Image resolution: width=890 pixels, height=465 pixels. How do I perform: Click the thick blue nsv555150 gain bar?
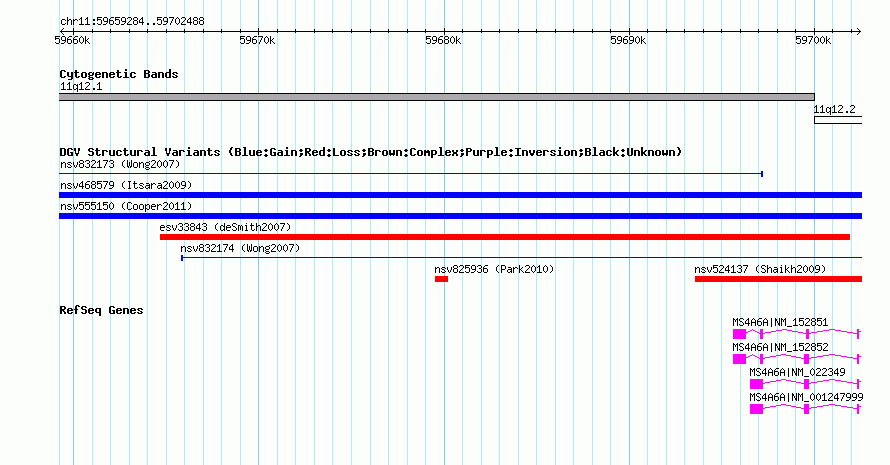click(460, 216)
